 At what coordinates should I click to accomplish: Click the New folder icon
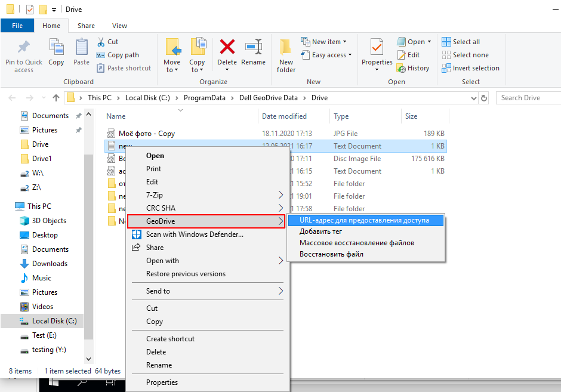coord(286,48)
